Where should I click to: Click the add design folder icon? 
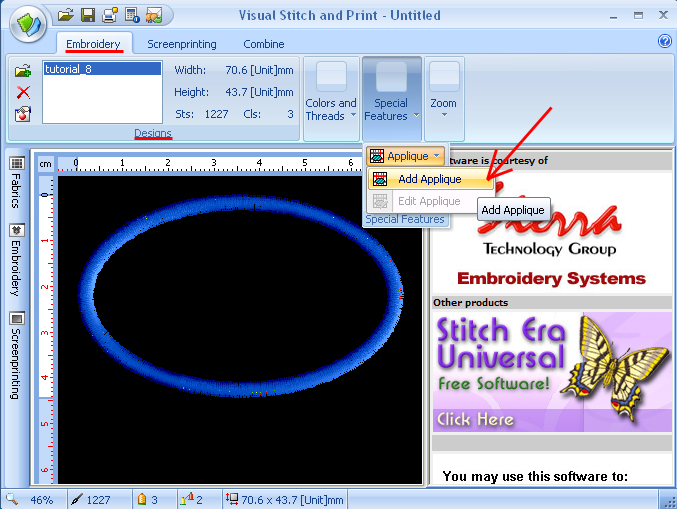(x=23, y=70)
